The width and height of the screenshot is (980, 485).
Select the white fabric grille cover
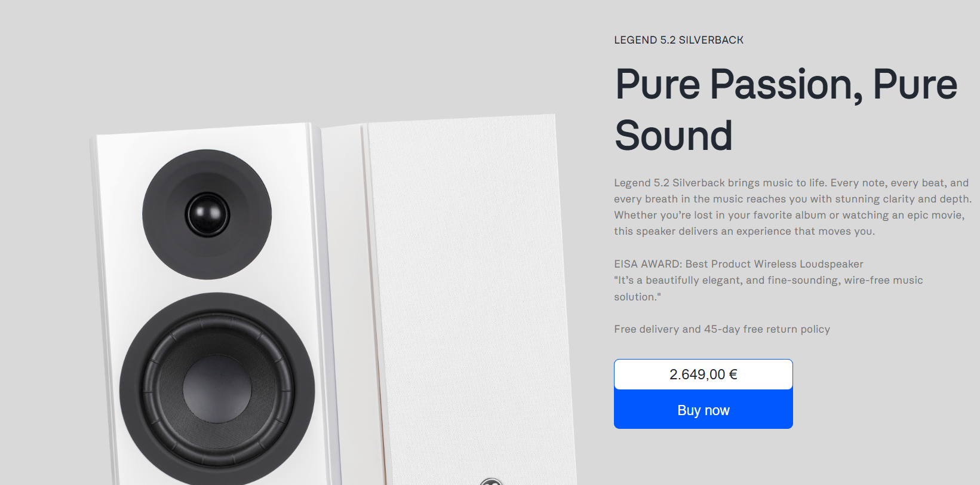coord(469,299)
